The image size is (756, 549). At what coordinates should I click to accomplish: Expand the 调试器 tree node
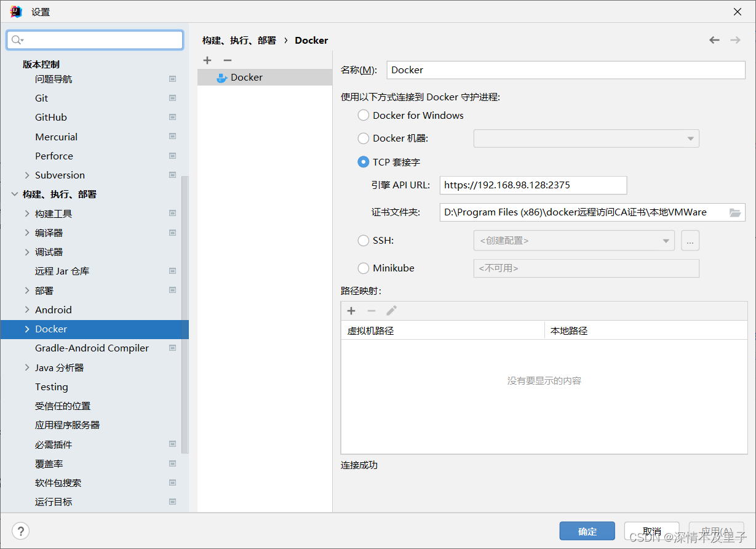(26, 252)
